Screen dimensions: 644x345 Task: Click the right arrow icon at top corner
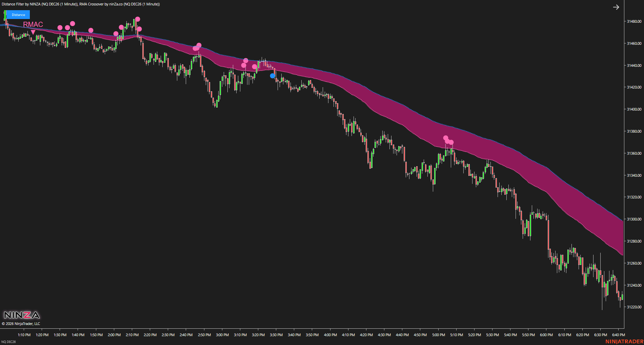click(x=616, y=7)
